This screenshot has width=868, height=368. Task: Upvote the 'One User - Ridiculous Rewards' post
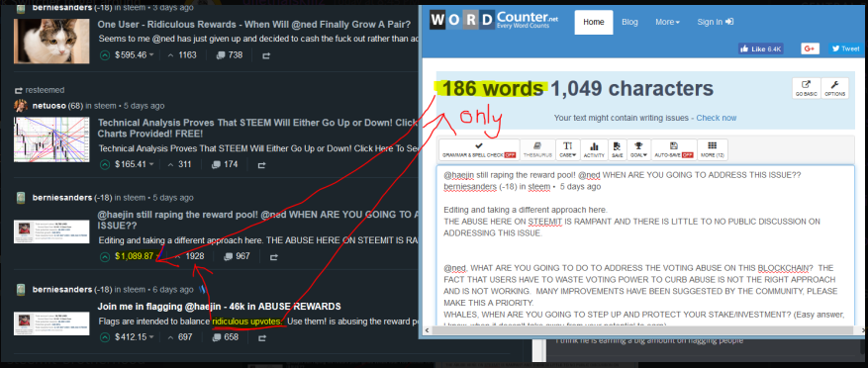tap(105, 55)
